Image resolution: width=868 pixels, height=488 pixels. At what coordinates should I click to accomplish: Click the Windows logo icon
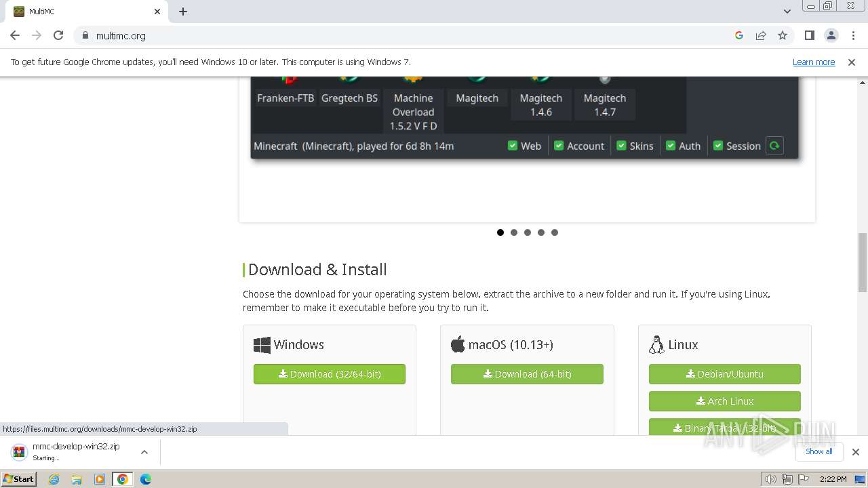[262, 345]
